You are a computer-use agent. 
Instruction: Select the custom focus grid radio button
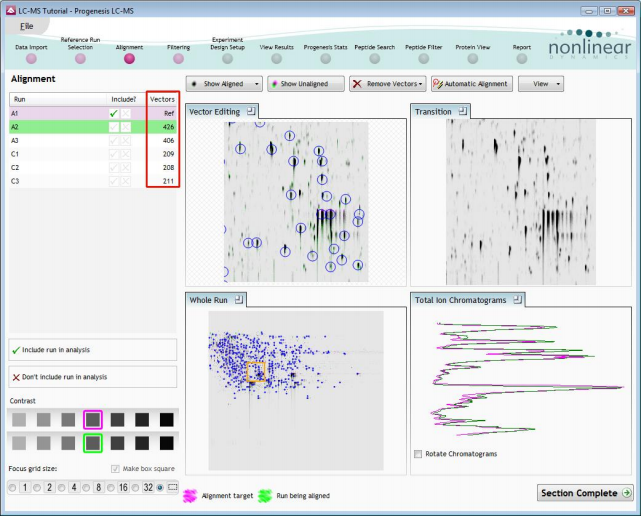[160, 487]
